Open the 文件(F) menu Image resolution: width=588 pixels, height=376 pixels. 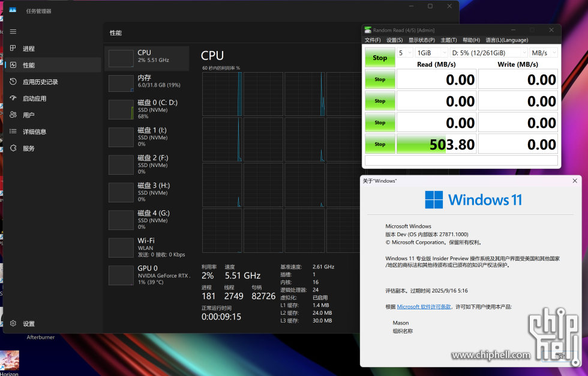(x=373, y=40)
